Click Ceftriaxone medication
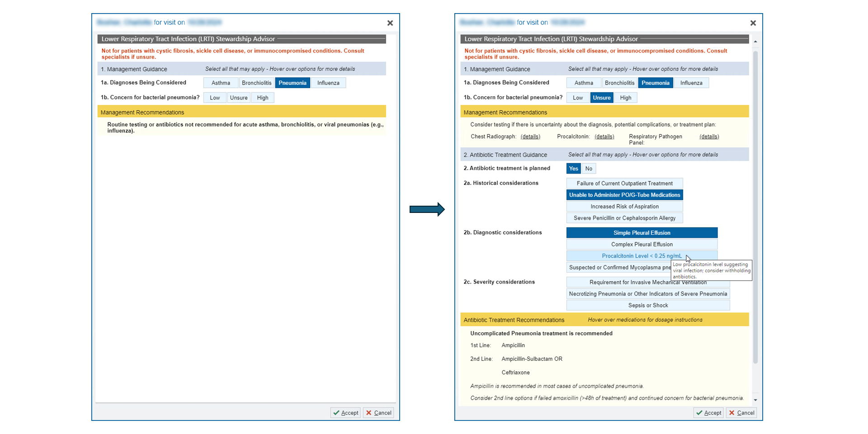 [x=515, y=373]
